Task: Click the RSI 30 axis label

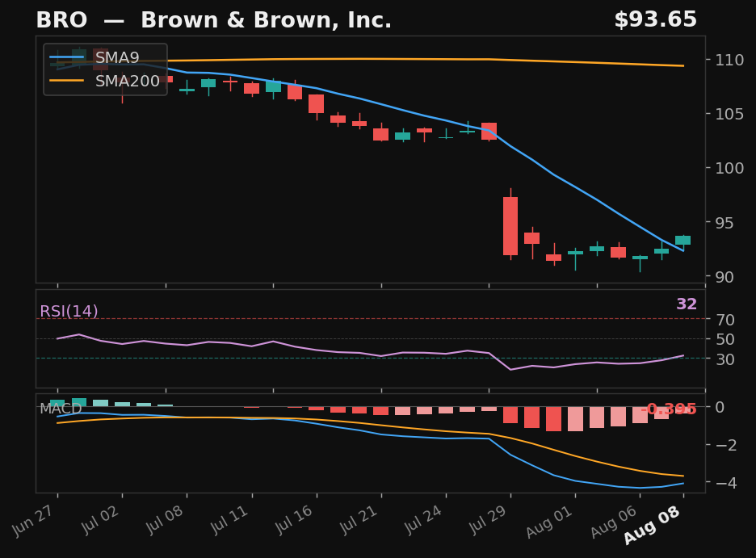Action: 725,359
